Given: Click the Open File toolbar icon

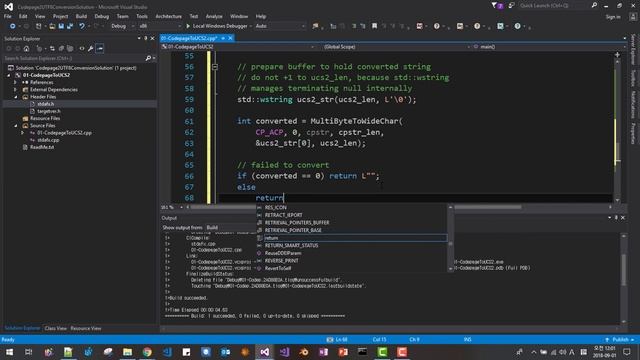Looking at the screenshot, I should 52,26.
